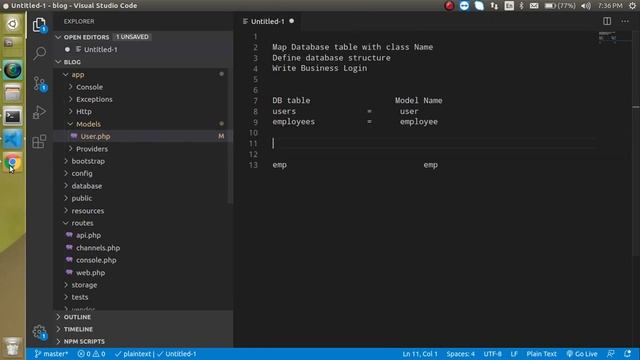
Task: Click clock showing 7:36 PM
Action: click(610, 6)
